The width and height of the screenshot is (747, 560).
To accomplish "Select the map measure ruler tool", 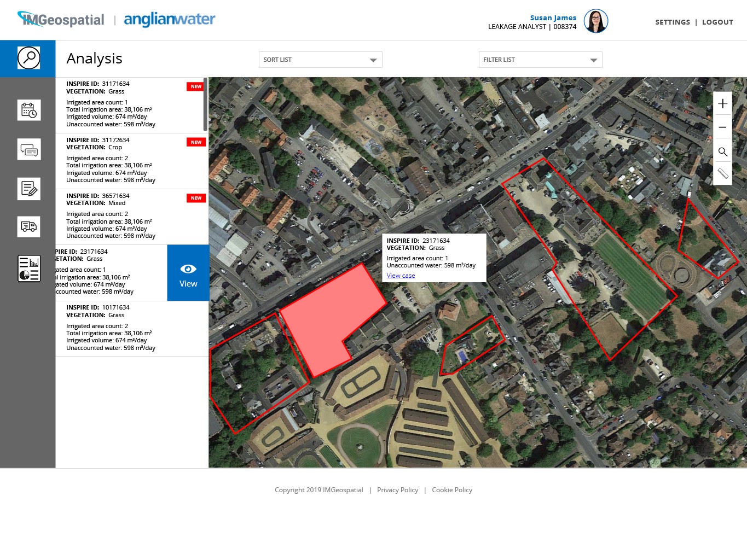I will 722,173.
